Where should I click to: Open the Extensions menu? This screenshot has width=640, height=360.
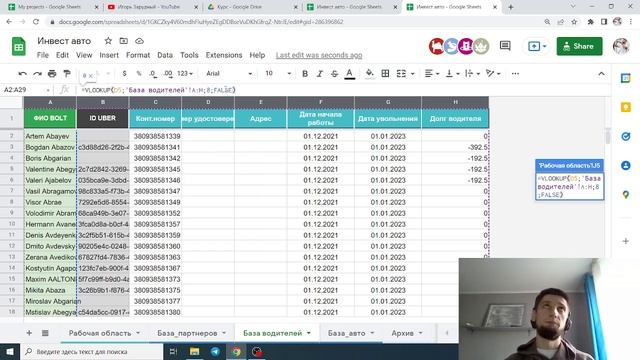point(224,55)
